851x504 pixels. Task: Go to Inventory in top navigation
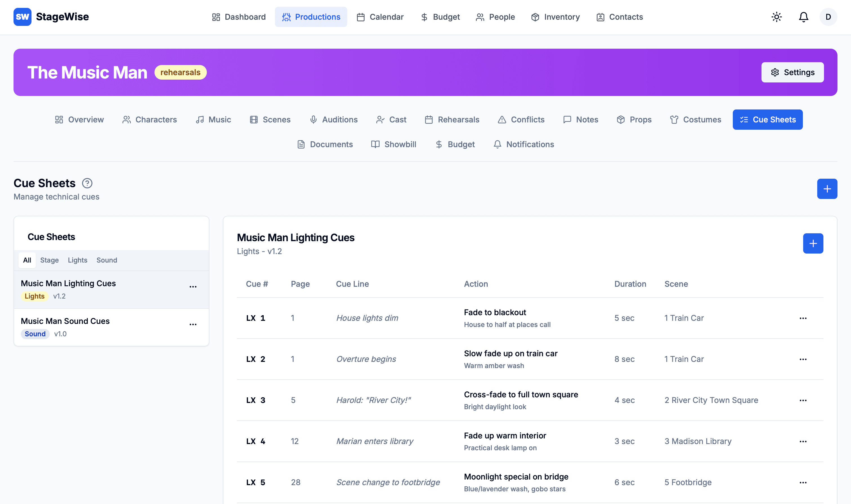click(555, 17)
